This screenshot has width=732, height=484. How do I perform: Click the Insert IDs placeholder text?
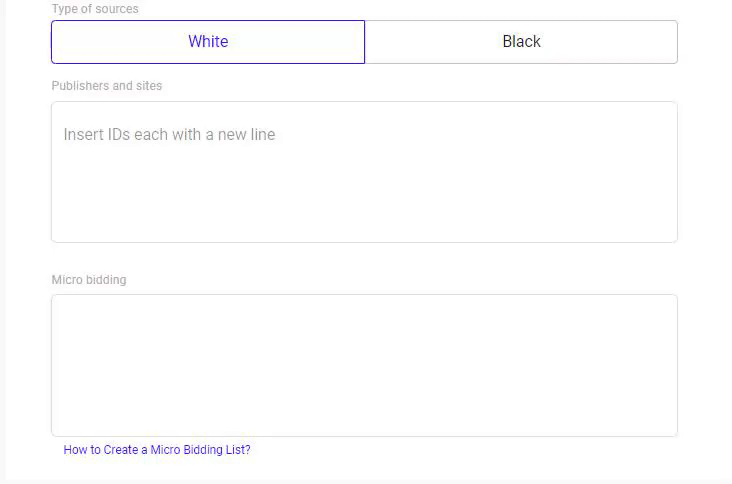pos(169,135)
